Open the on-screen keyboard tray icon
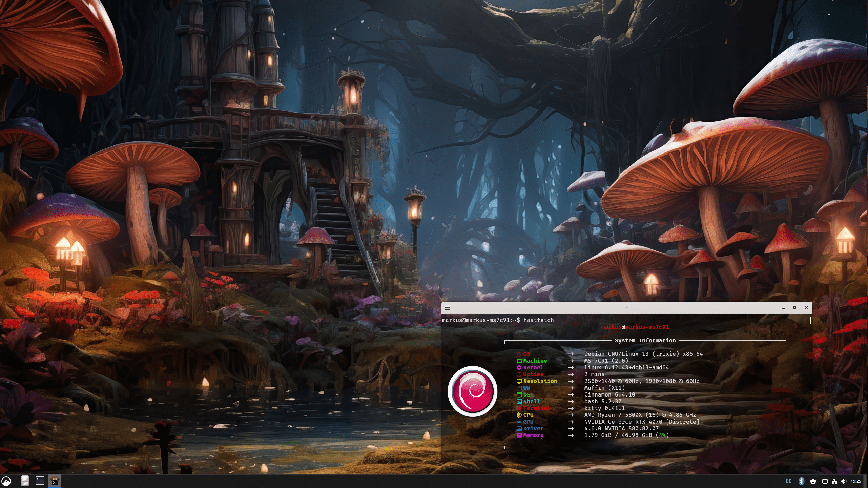This screenshot has height=488, width=868. [825, 481]
